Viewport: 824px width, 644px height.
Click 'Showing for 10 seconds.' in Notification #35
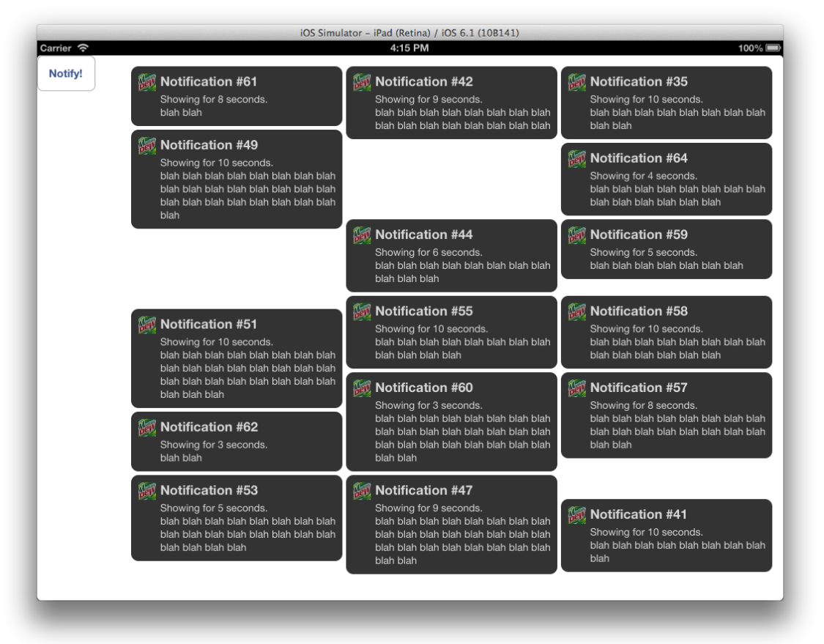(x=646, y=100)
